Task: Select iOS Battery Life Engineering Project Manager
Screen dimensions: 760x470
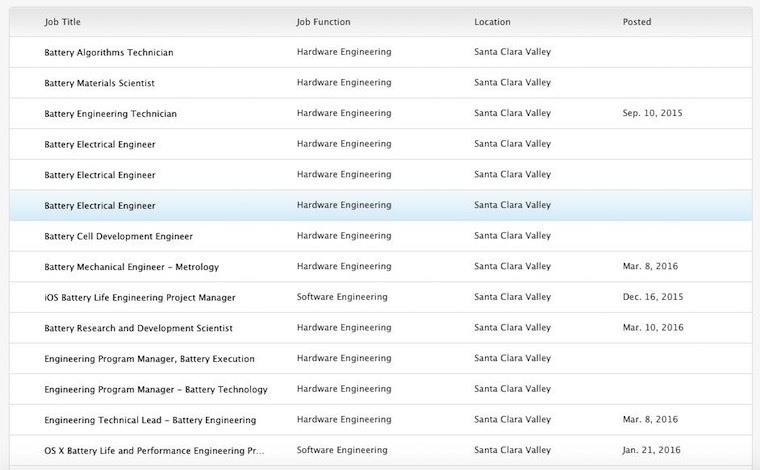Action: tap(140, 298)
